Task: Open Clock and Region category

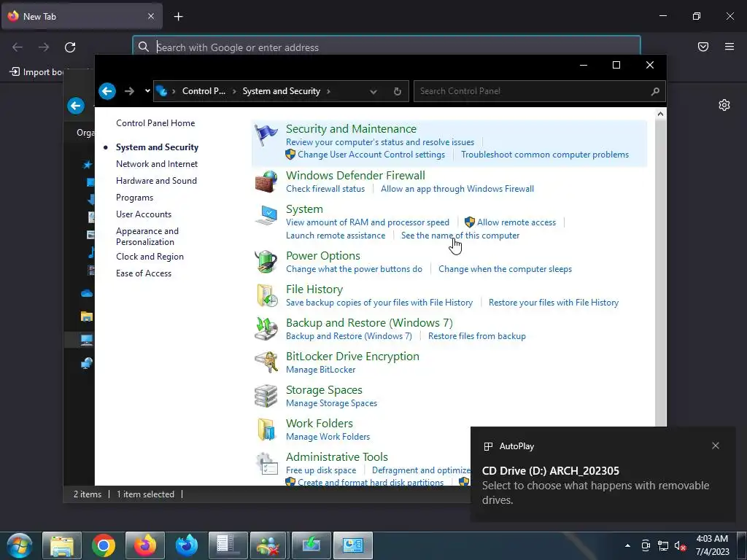Action: tap(150, 257)
